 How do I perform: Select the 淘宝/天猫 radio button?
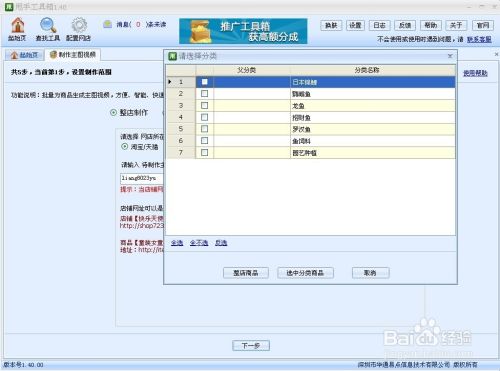click(124, 146)
